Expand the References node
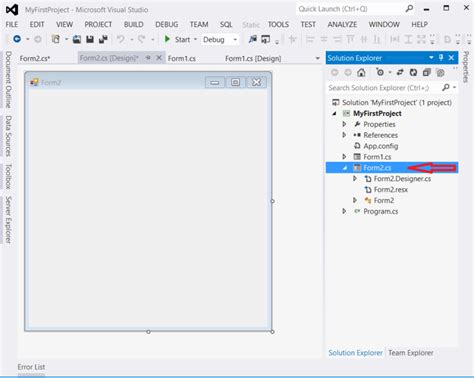The image size is (474, 378). click(344, 135)
